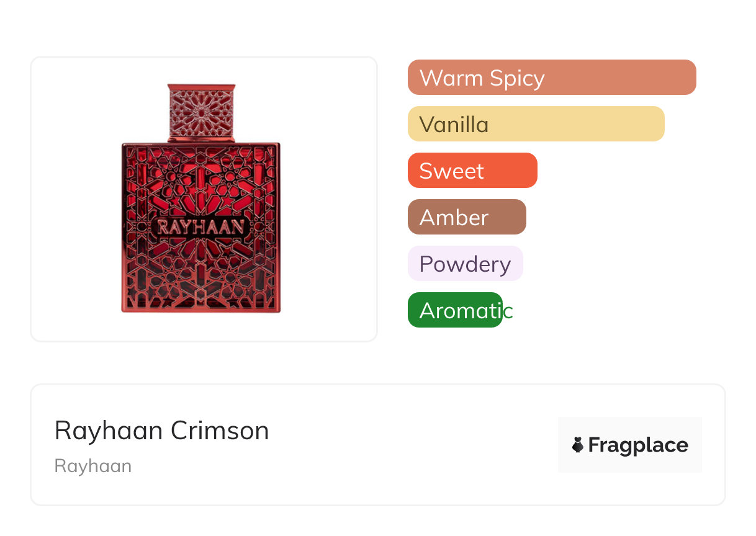The width and height of the screenshot is (756, 536).
Task: Click the Amber text label
Action: [x=454, y=218]
